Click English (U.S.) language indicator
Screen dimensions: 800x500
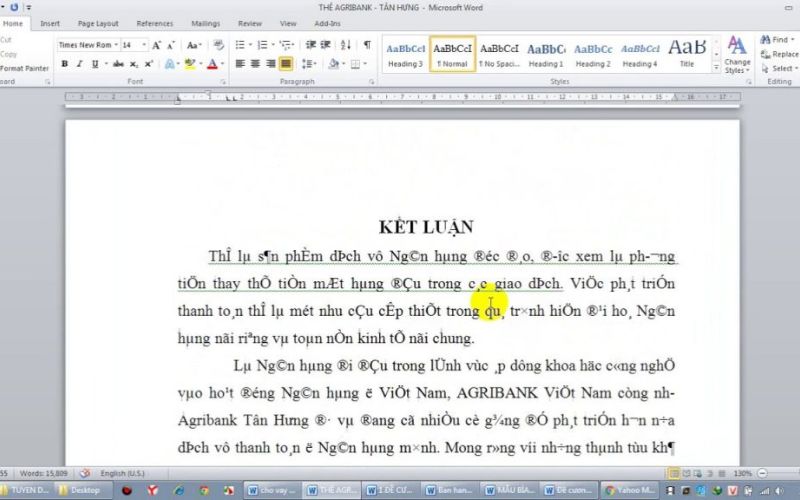(122, 473)
